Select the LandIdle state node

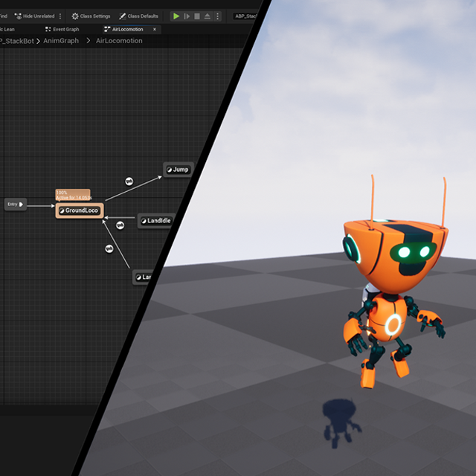coord(156,221)
